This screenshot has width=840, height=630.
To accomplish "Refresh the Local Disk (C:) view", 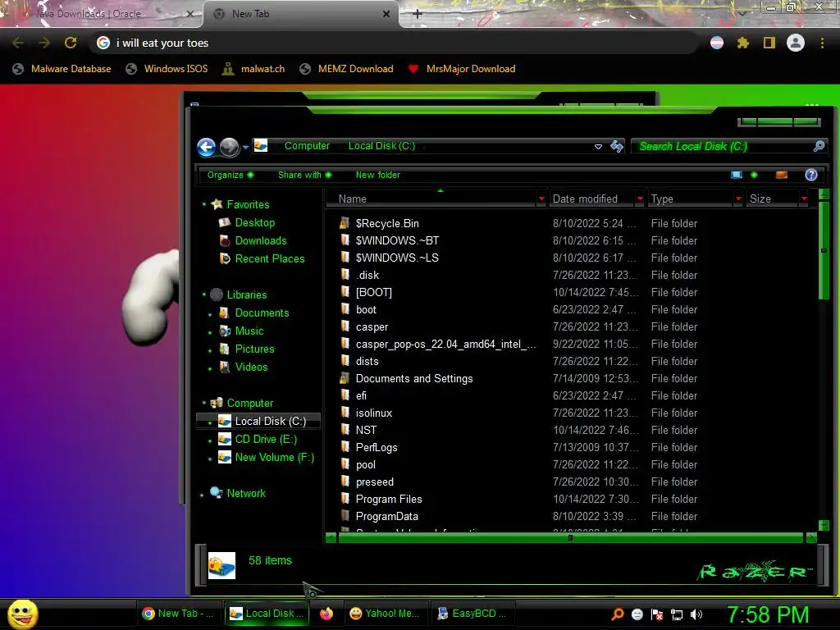I will [617, 146].
